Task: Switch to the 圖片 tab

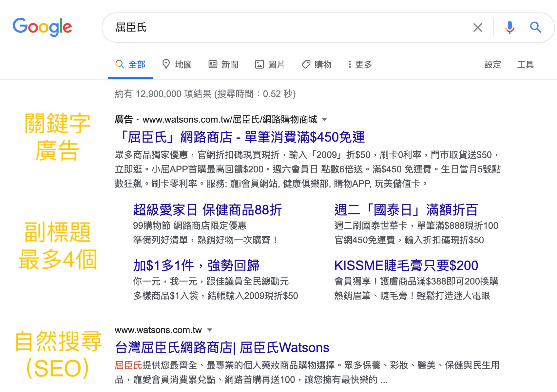Action: tap(270, 65)
